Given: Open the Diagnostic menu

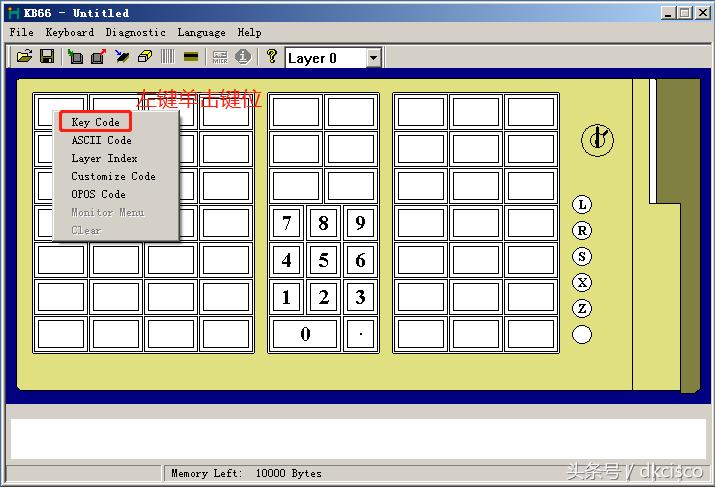Looking at the screenshot, I should [x=135, y=32].
